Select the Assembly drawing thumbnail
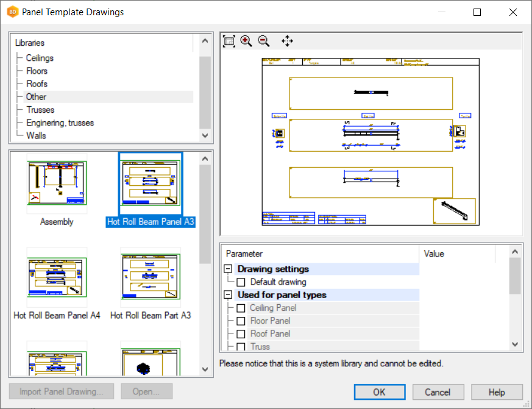The image size is (532, 409). (57, 183)
